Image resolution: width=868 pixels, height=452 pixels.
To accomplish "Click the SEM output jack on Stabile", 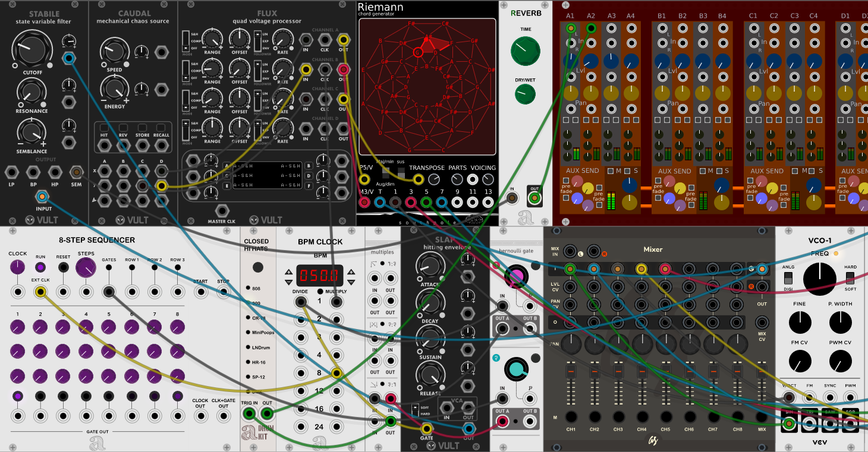I will coord(77,172).
